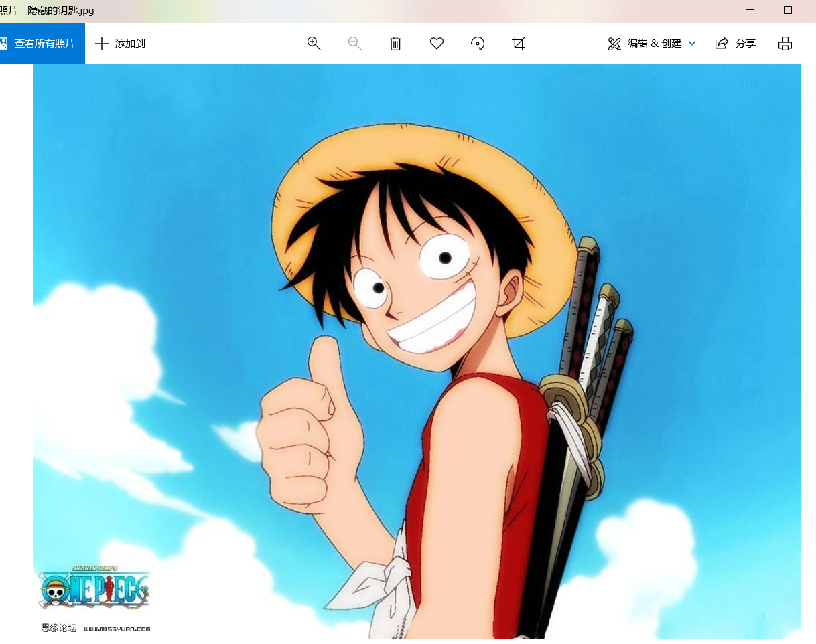Viewport: 816px width, 644px height.
Task: Open the 编辑 & 创建 menu
Action: coord(651,44)
